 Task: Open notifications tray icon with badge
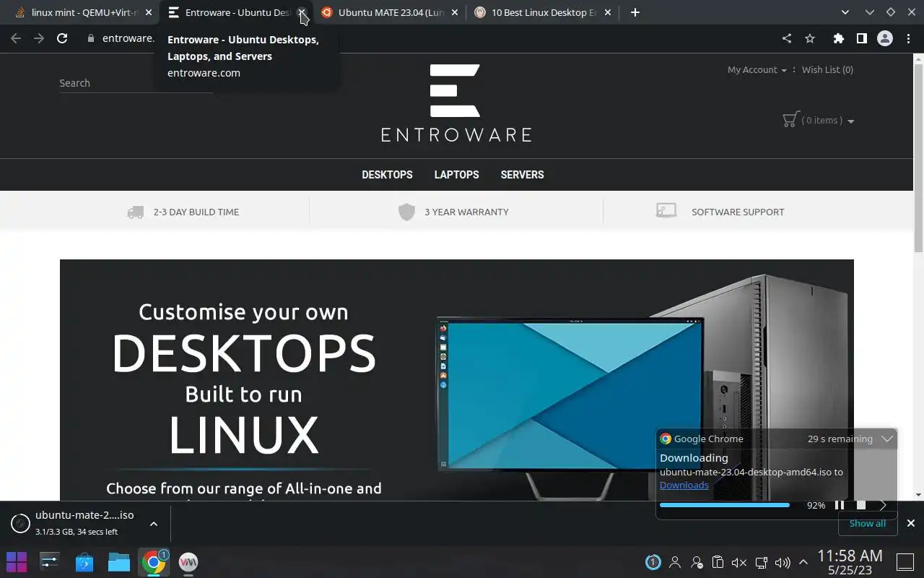[653, 562]
